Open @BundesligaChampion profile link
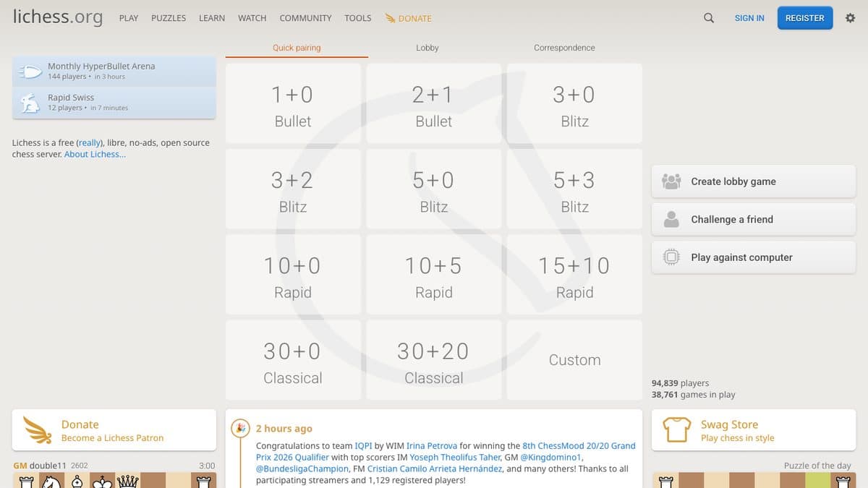The width and height of the screenshot is (868, 488). [302, 469]
